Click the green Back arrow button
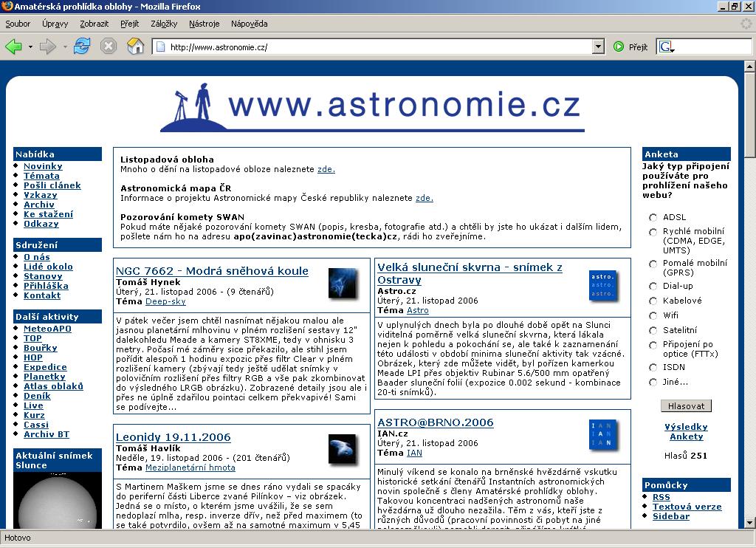756x548 pixels. (13, 47)
